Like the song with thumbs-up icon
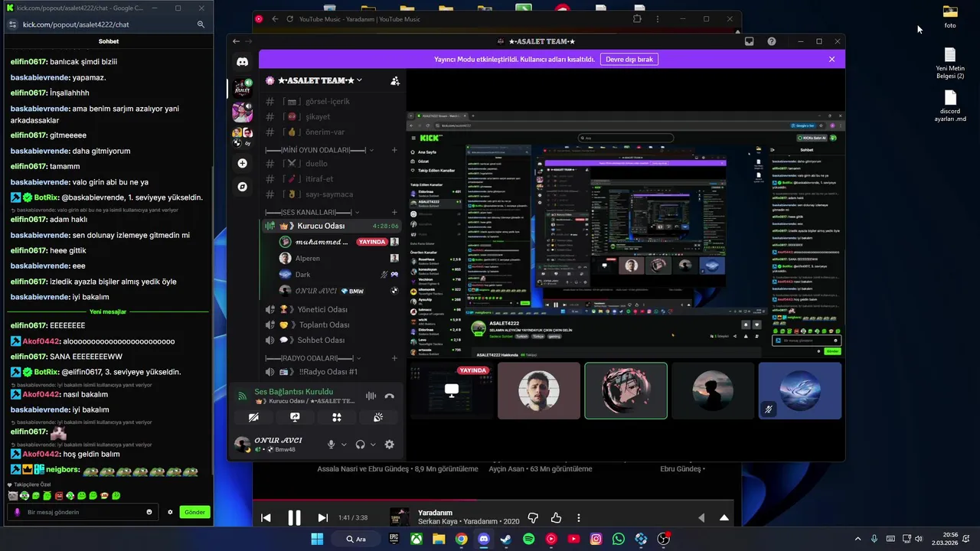This screenshot has height=551, width=980. (556, 518)
